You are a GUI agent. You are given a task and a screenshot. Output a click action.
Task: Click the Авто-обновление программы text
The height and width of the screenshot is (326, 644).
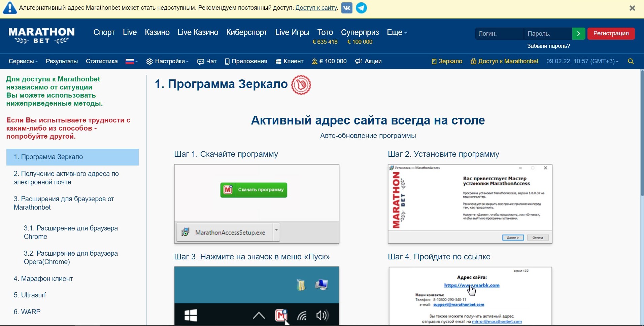pyautogui.click(x=368, y=136)
